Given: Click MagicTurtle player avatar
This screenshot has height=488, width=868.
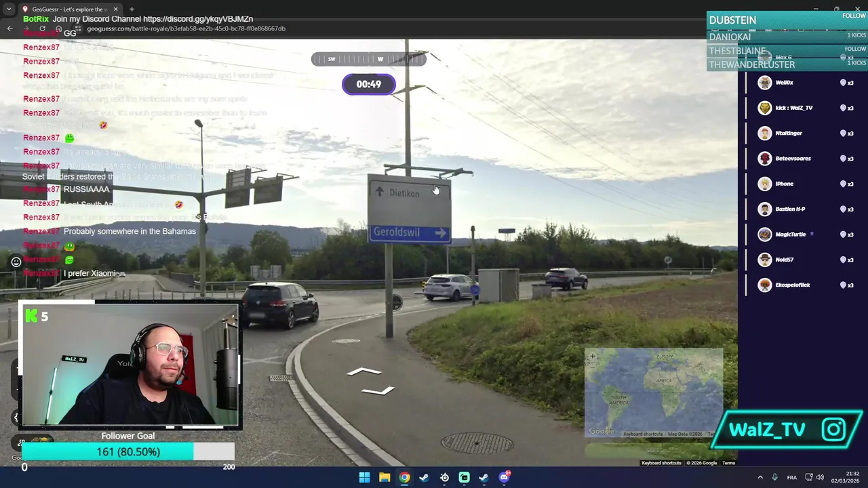Looking at the screenshot, I should pos(765,235).
